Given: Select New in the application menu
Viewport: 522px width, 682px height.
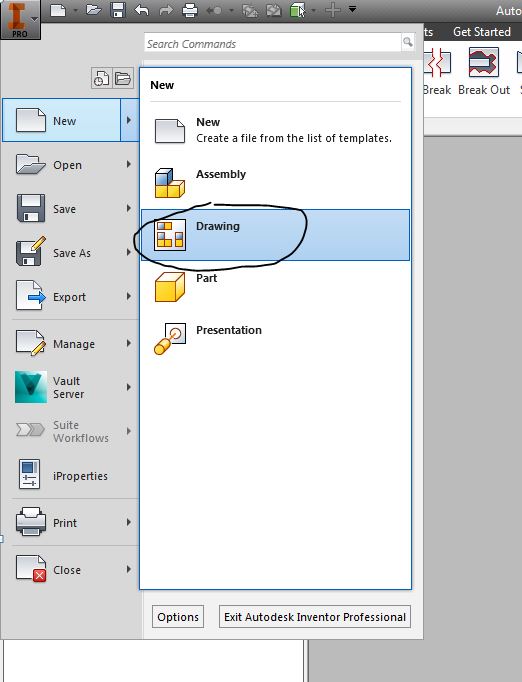Looking at the screenshot, I should pos(61,120).
